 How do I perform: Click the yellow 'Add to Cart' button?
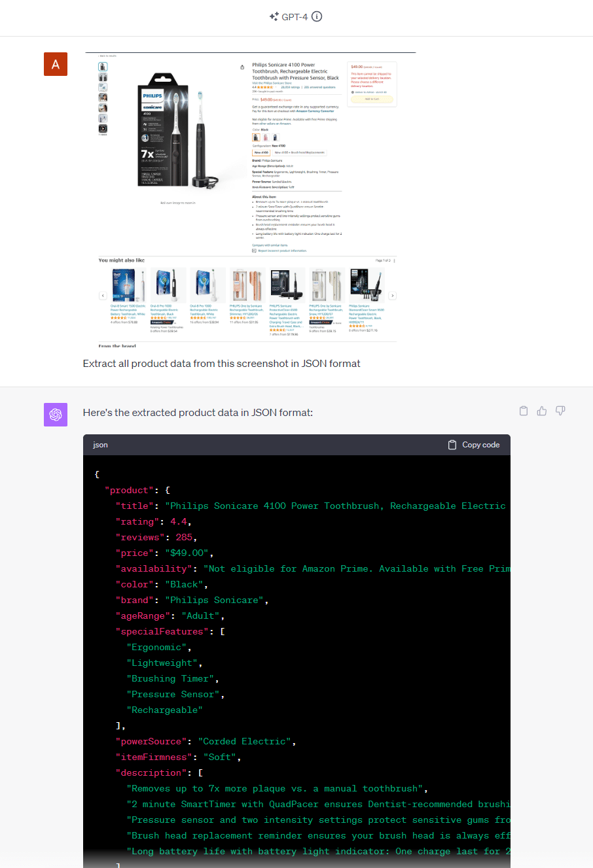(x=372, y=99)
